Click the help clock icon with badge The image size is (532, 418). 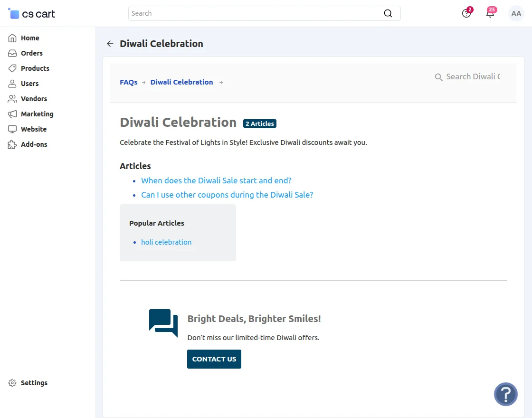point(466,13)
